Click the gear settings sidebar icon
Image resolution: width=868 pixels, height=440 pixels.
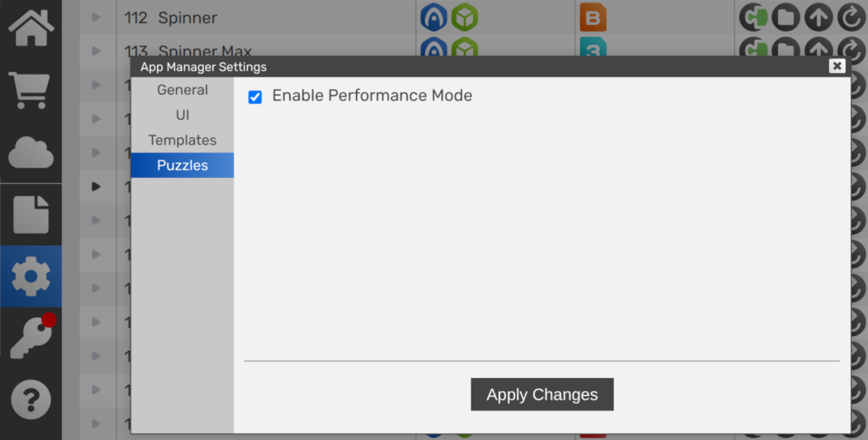(x=31, y=276)
